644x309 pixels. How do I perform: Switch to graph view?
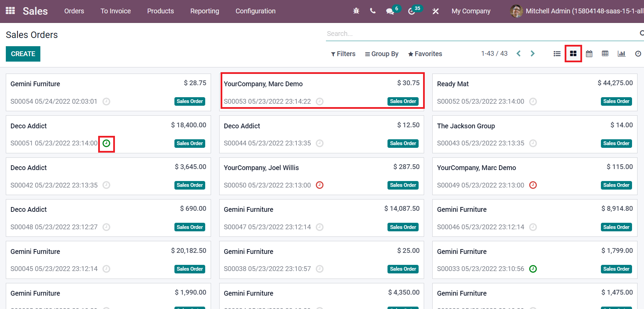tap(621, 54)
